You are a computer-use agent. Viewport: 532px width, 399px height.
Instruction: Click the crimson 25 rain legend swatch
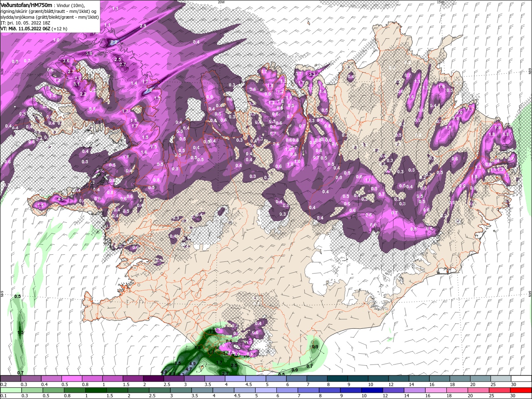point(499,390)
